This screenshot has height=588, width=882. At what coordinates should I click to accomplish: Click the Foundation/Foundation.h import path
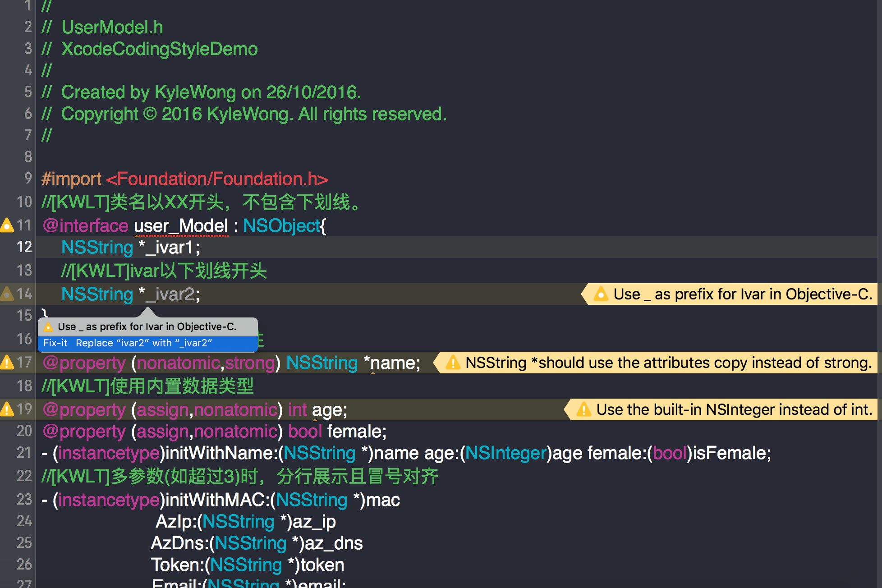tap(217, 179)
